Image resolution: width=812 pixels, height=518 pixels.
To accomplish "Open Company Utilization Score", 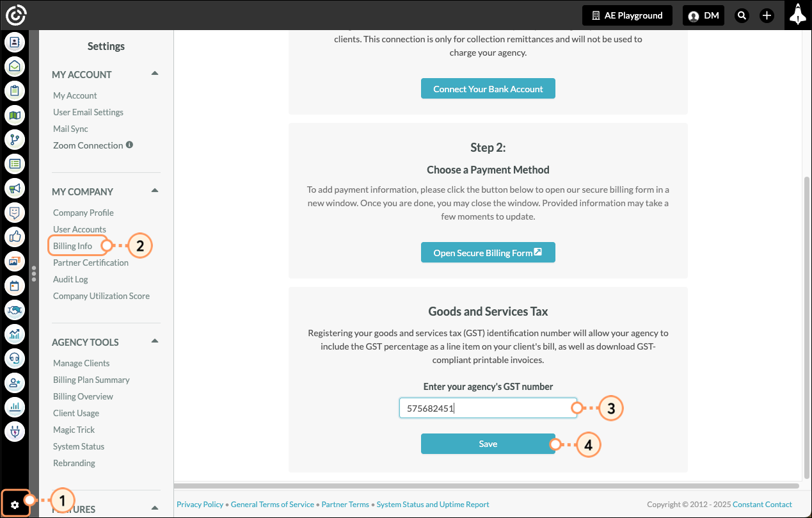I will 101,296.
